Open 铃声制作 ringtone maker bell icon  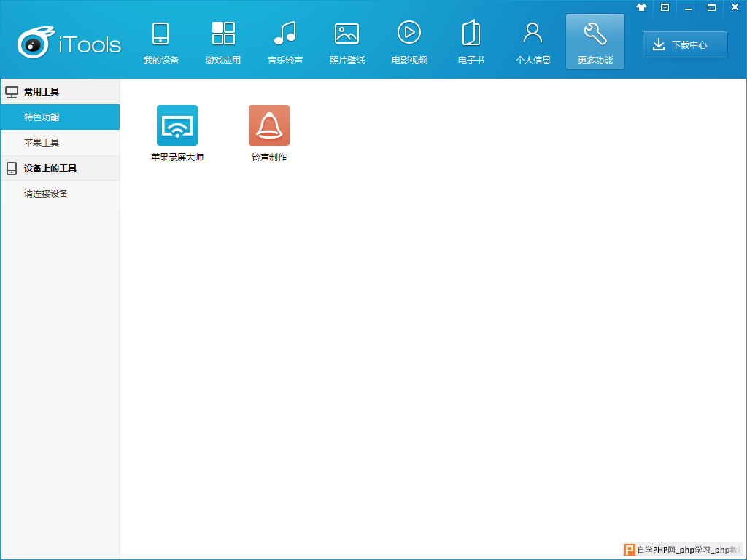click(269, 125)
